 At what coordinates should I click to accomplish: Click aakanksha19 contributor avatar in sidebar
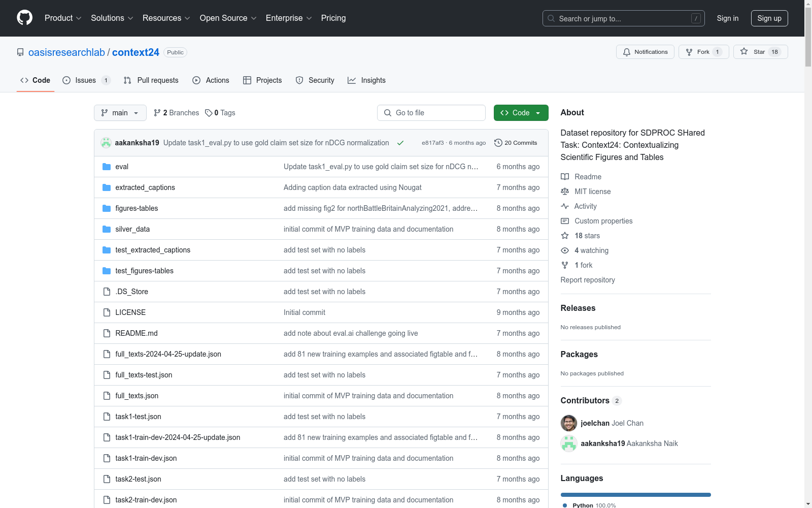[569, 443]
